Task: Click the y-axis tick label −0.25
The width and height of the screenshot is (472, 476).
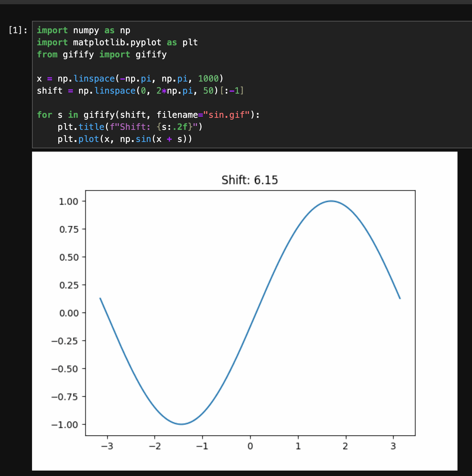Action: point(65,341)
